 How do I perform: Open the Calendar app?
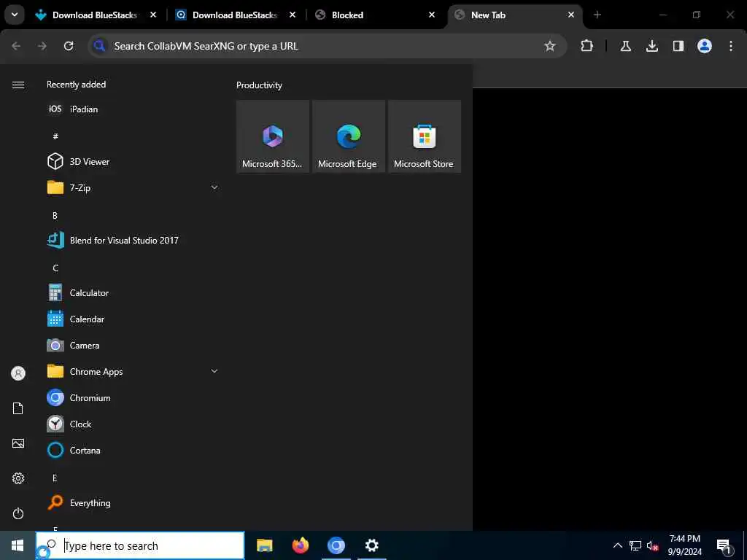tap(133, 319)
